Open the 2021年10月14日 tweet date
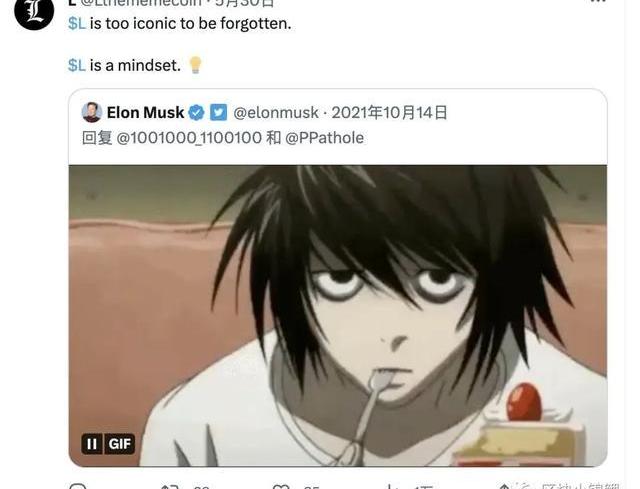The height and width of the screenshot is (489, 640). click(x=389, y=113)
